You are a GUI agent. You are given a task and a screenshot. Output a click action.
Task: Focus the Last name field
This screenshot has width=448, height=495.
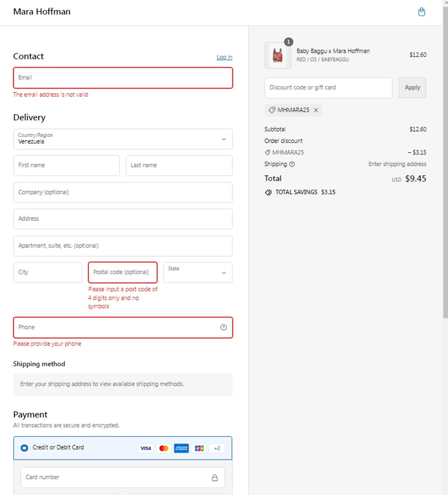[x=179, y=165]
